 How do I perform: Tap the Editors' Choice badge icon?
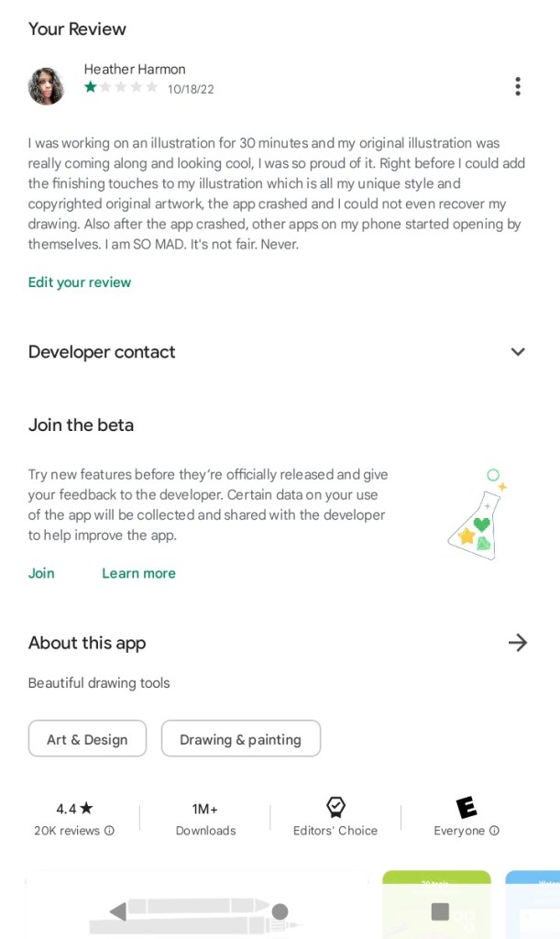(335, 807)
